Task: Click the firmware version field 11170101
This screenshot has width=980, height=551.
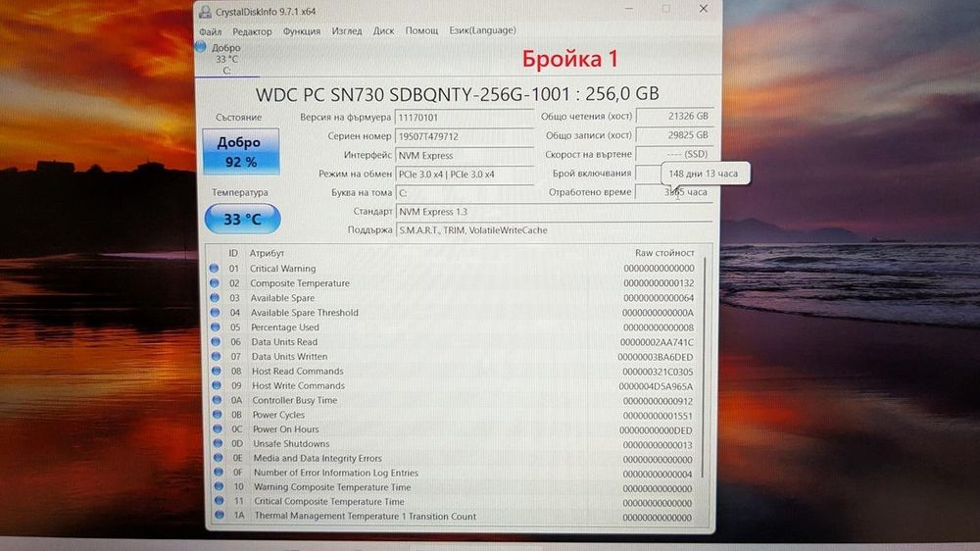Action: [465, 117]
